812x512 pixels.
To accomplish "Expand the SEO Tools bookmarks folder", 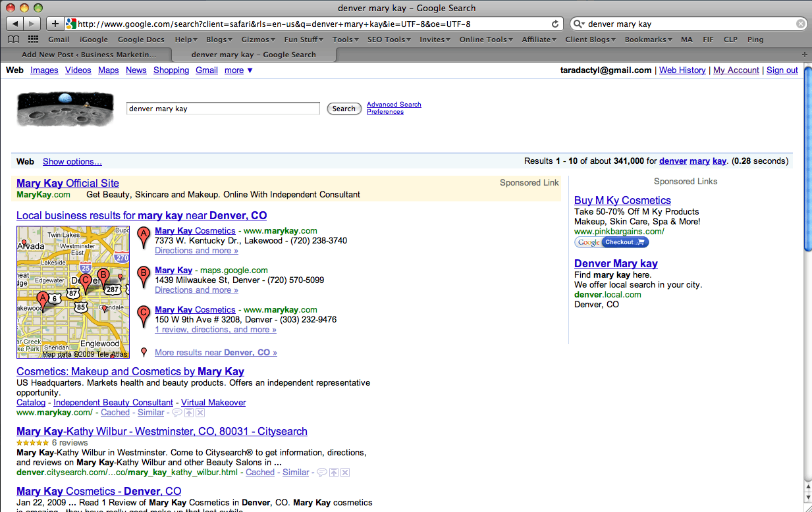I will pyautogui.click(x=389, y=39).
